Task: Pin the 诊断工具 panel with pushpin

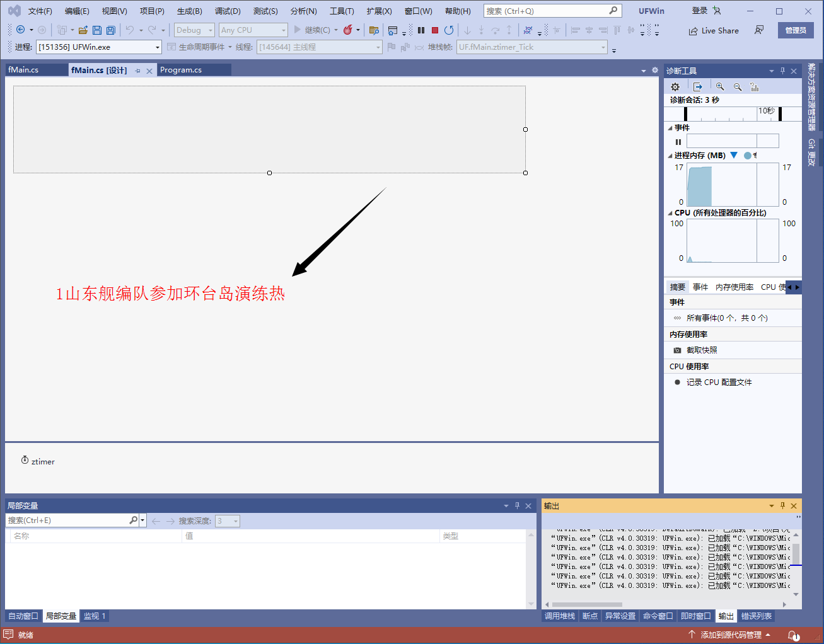Action: [782, 71]
